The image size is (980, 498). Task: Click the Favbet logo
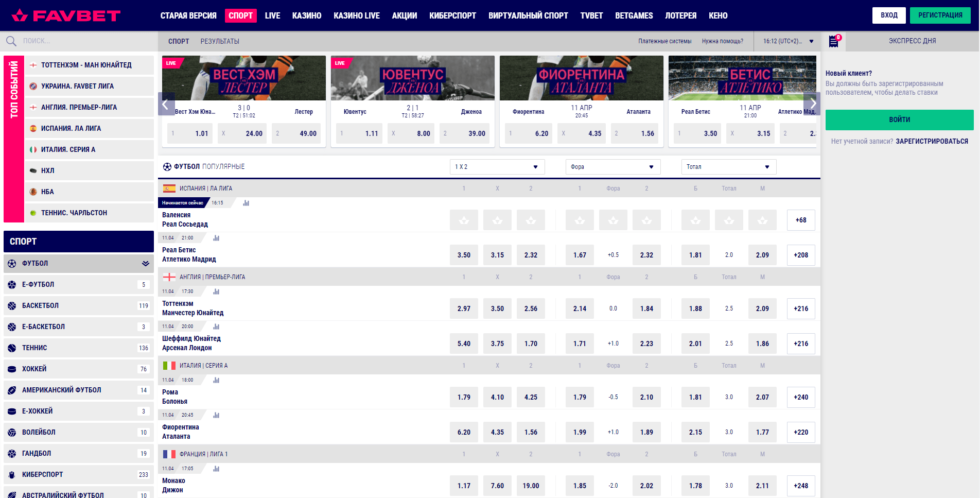point(66,15)
